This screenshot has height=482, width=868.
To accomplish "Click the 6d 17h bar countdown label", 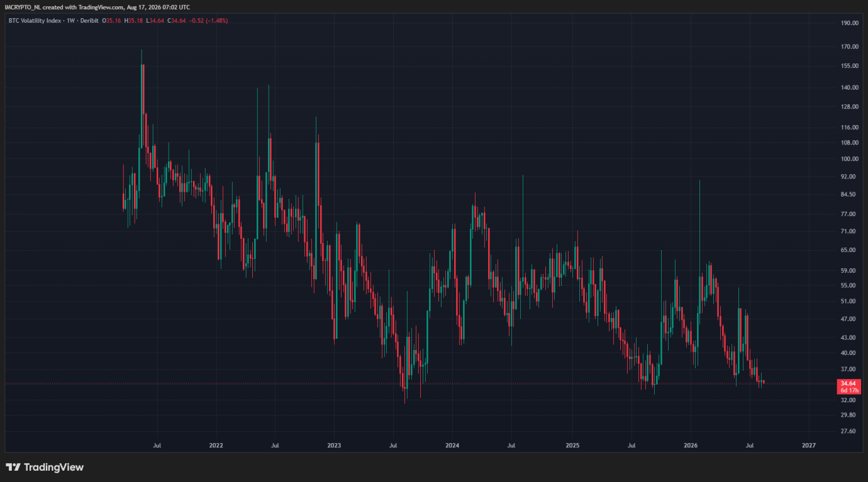I will pos(849,390).
